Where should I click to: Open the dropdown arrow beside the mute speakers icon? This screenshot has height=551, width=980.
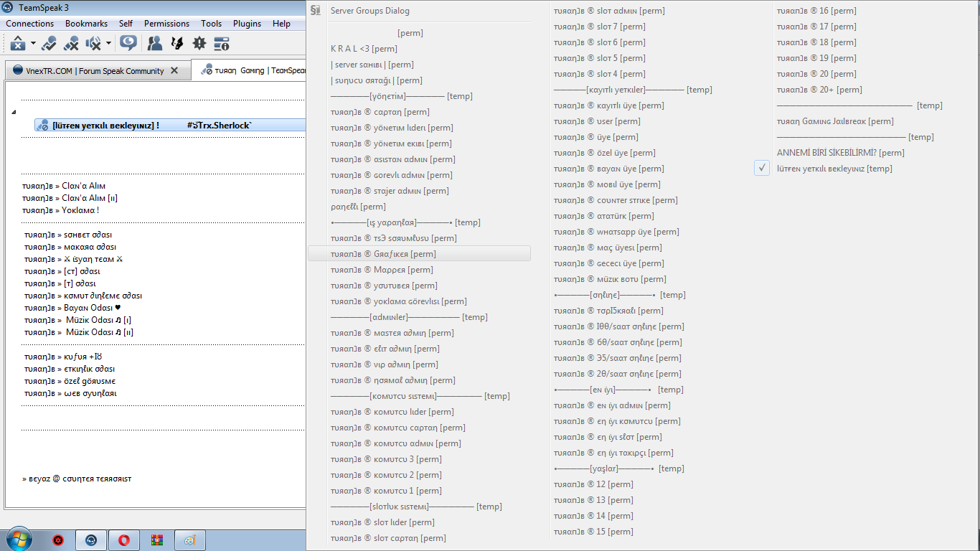tap(108, 44)
